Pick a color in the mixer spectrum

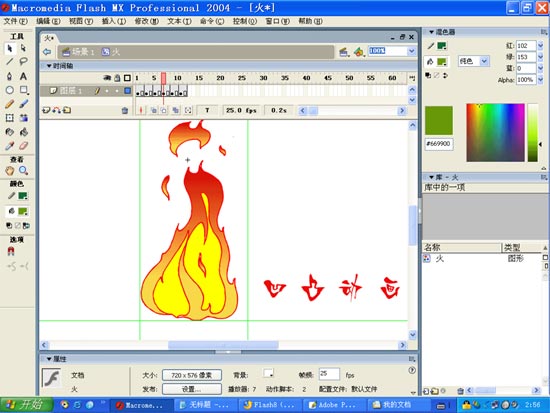pyautogui.click(x=495, y=132)
